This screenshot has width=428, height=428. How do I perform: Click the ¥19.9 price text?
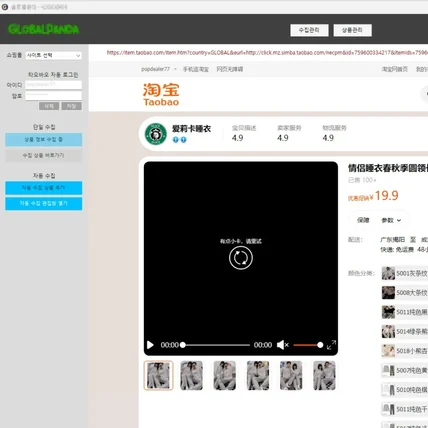[384, 195]
